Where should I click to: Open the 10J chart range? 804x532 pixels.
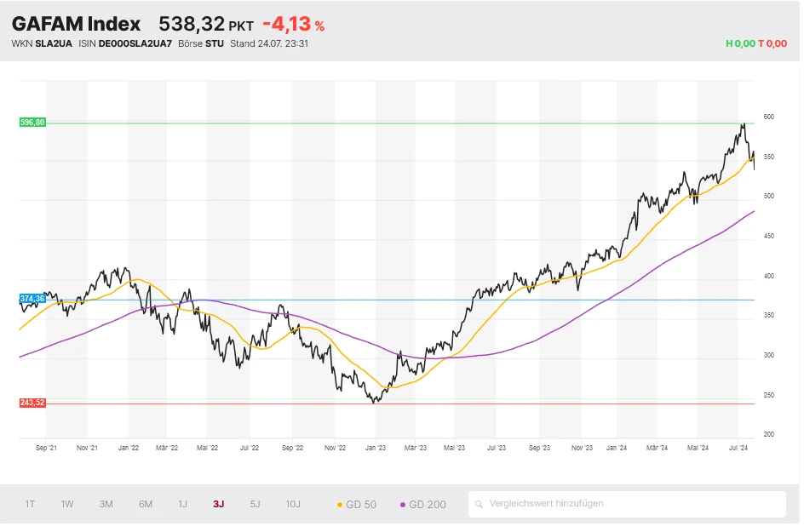click(x=293, y=504)
